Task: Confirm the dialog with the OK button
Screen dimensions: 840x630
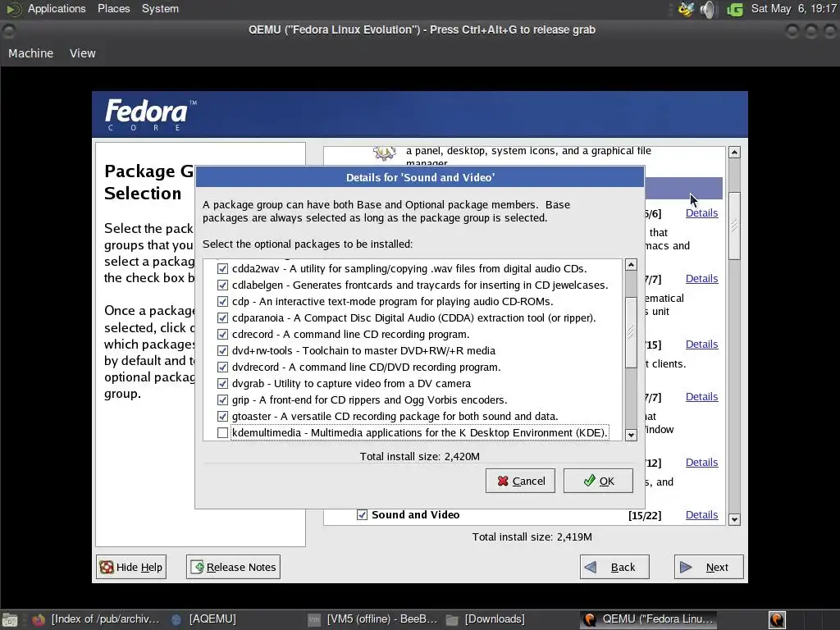Action: 598,481
